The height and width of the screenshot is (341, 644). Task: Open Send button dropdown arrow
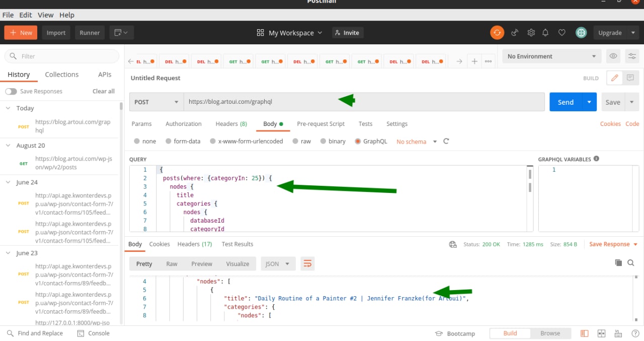coord(589,102)
